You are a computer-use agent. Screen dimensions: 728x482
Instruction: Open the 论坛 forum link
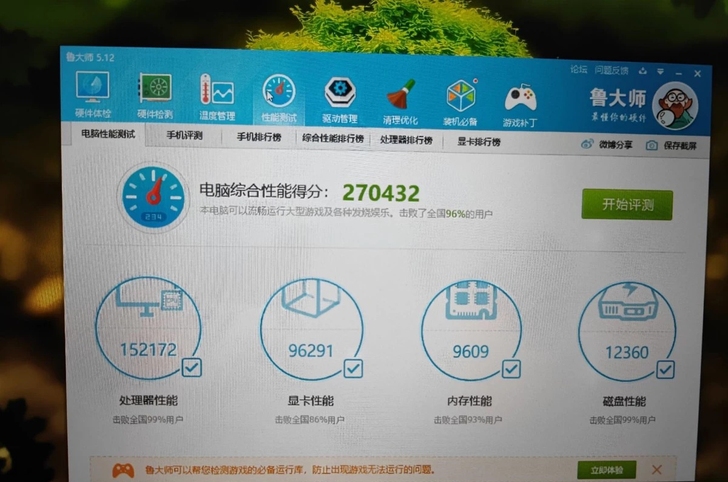(578, 70)
